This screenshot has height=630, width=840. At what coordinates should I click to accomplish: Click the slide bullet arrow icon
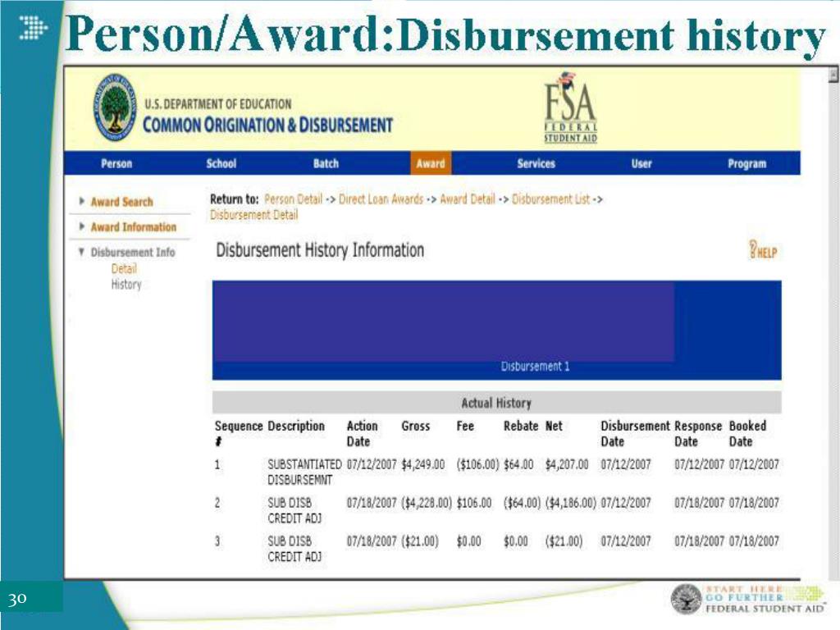[x=33, y=28]
